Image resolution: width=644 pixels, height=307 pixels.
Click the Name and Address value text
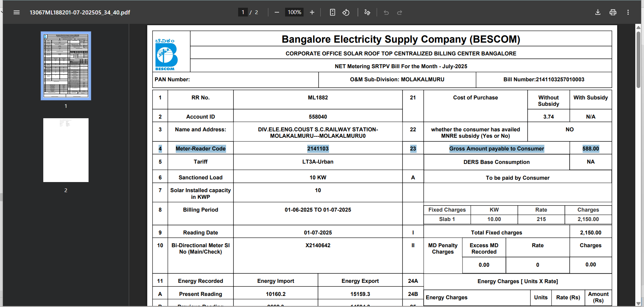318,133
